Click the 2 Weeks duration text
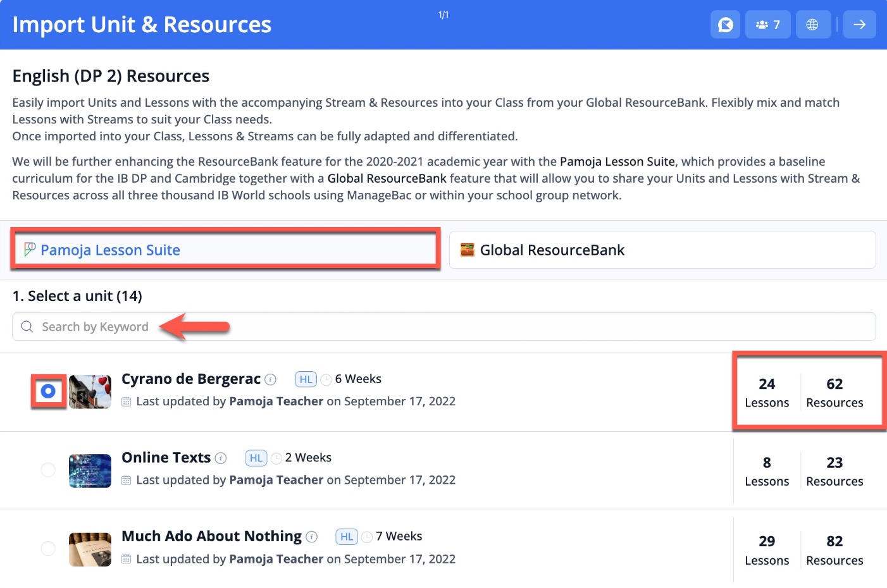 coord(308,457)
